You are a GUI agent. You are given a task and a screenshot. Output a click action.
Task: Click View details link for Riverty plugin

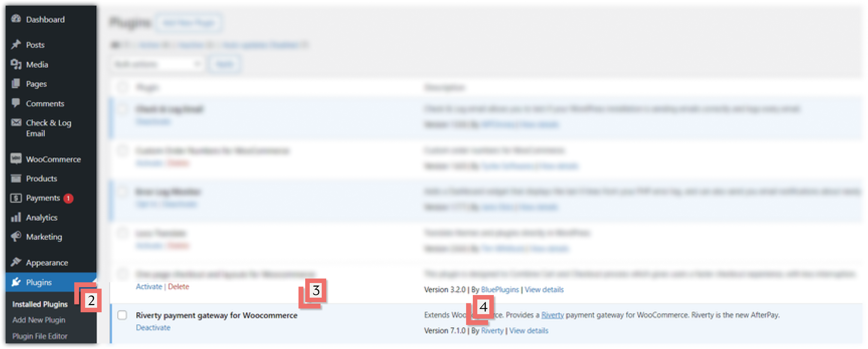coord(529,331)
